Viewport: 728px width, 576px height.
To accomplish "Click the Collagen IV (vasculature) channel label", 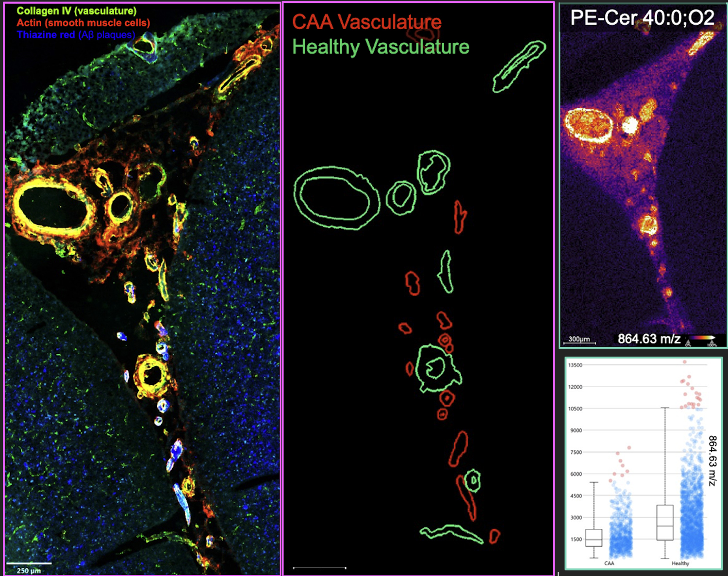I will [76, 11].
